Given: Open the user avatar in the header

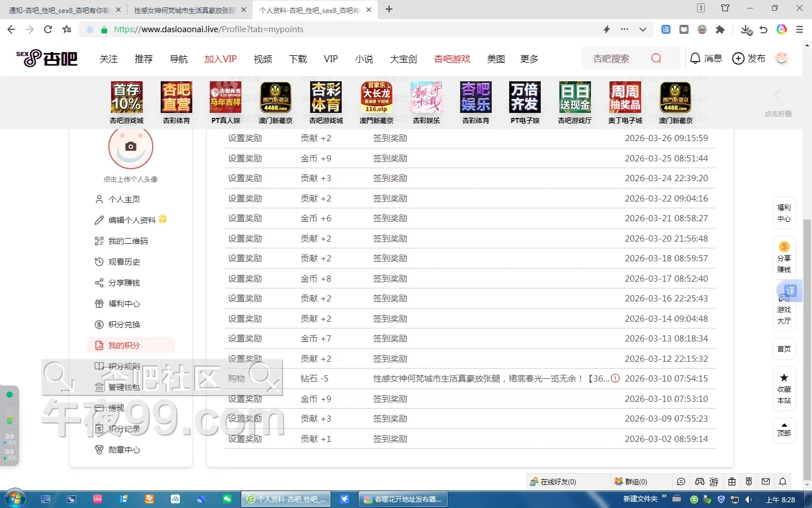Looking at the screenshot, I should point(782,58).
